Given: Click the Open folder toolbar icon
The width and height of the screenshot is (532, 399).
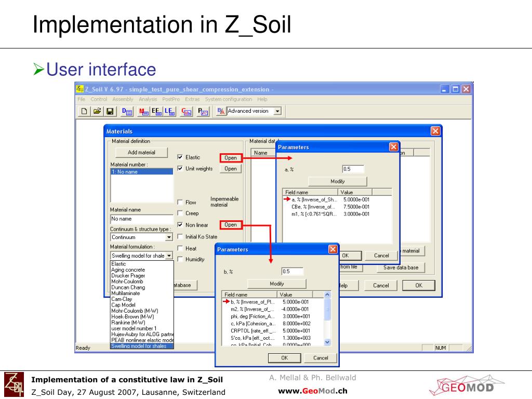Looking at the screenshot, I should [x=97, y=111].
